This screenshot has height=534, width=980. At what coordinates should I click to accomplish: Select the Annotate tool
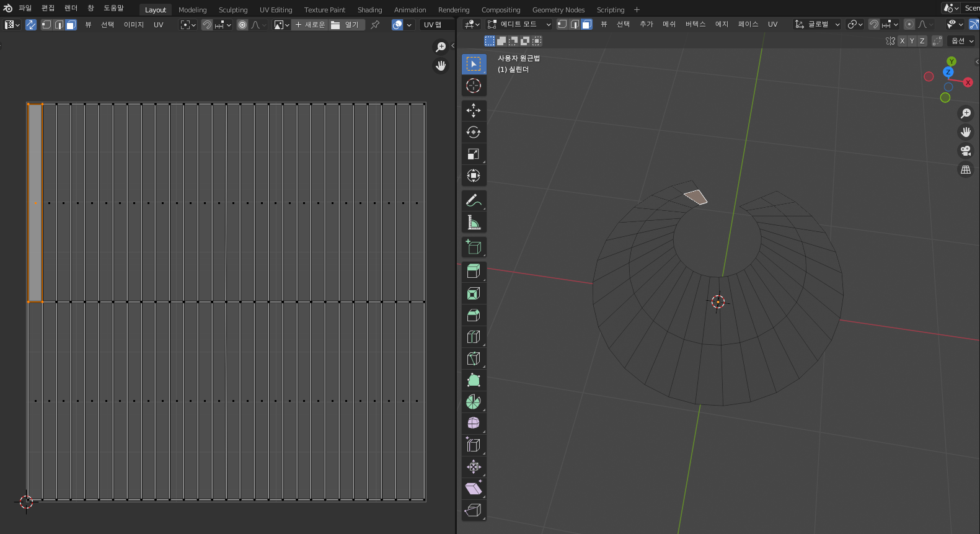coord(474,200)
